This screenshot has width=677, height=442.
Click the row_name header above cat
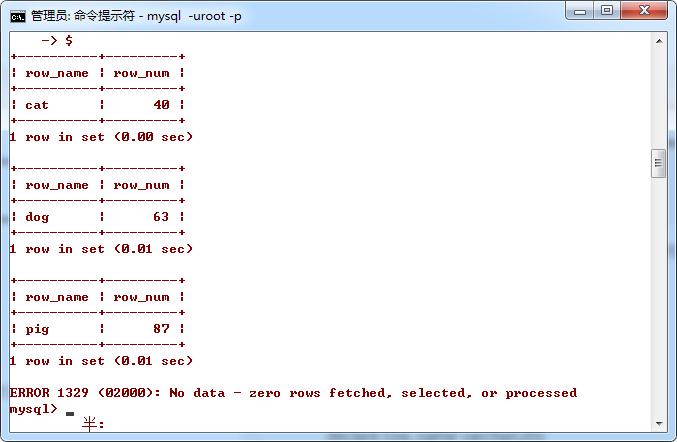(57, 73)
